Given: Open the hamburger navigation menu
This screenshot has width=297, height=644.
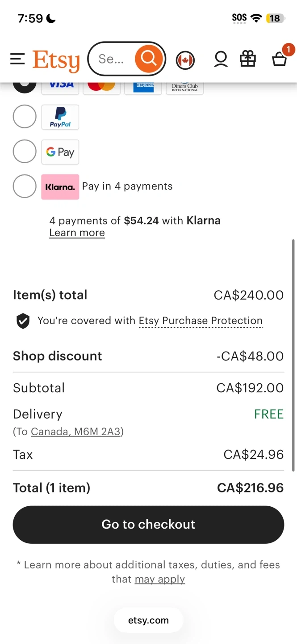Looking at the screenshot, I should pos(17,59).
